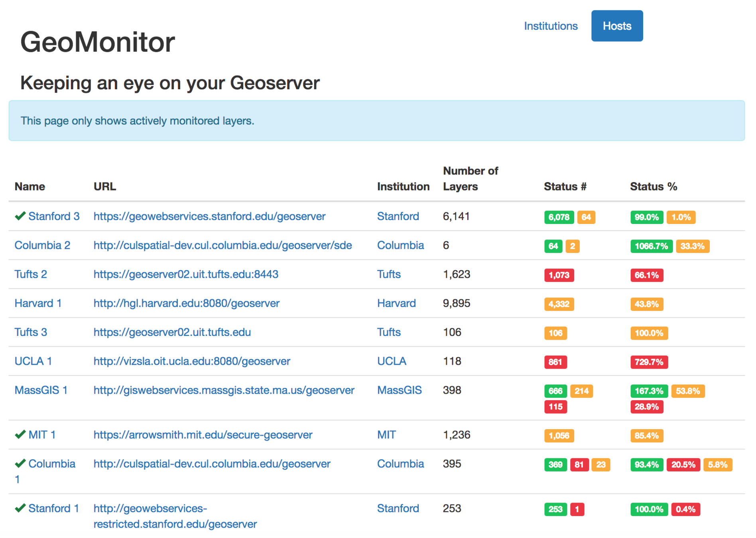
Task: Click the orange 85.4% status badge
Action: pyautogui.click(x=647, y=436)
